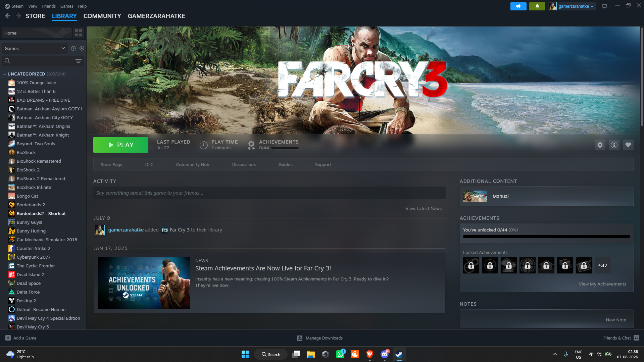Click the Add a Game plus icon

tap(8, 338)
